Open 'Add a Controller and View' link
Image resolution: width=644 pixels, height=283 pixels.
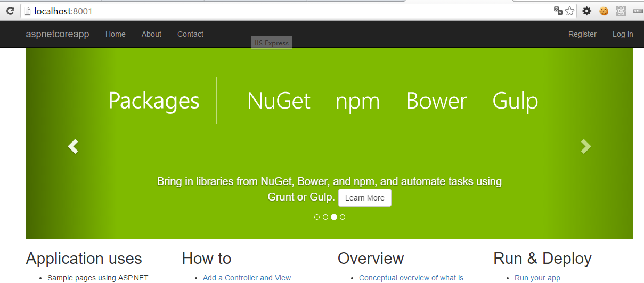coord(247,278)
